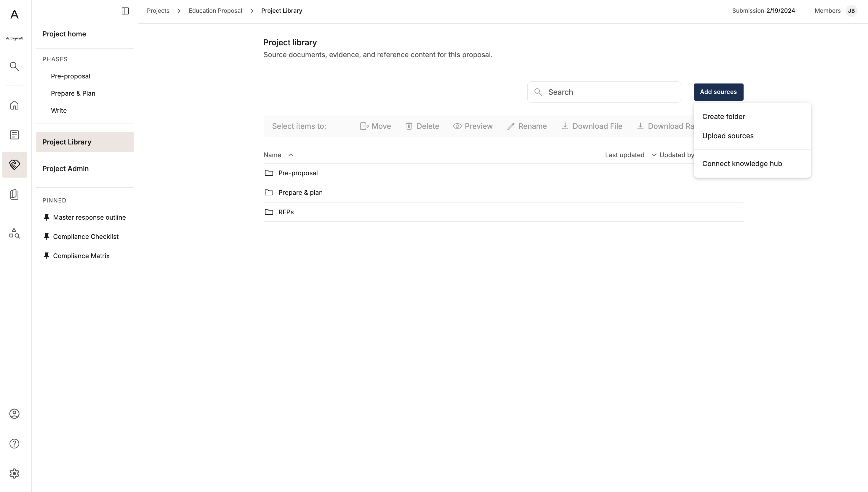Screen dimensions: 868x492
Task: Click the Rename pencil action
Action: tap(527, 126)
